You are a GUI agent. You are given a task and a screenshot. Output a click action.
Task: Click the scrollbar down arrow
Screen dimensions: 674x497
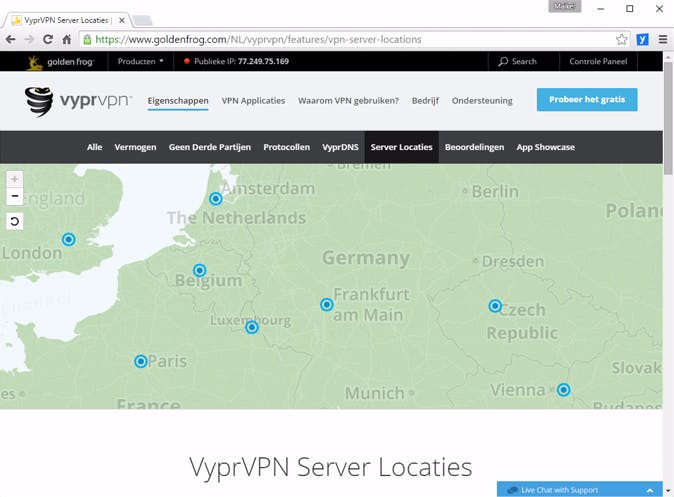coord(668,491)
